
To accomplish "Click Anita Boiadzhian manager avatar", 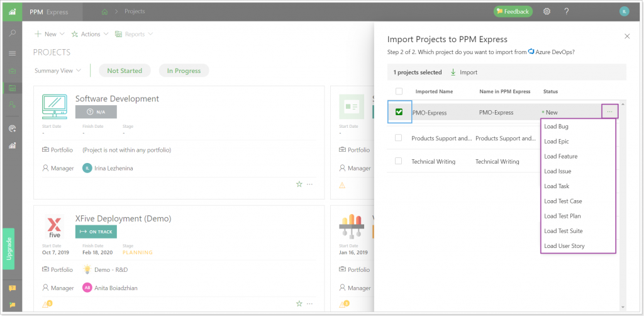I will pyautogui.click(x=87, y=288).
